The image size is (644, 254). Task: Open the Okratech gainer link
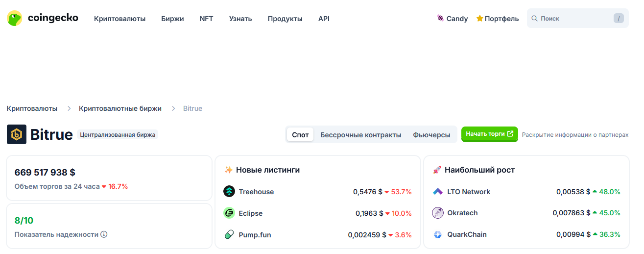click(462, 213)
